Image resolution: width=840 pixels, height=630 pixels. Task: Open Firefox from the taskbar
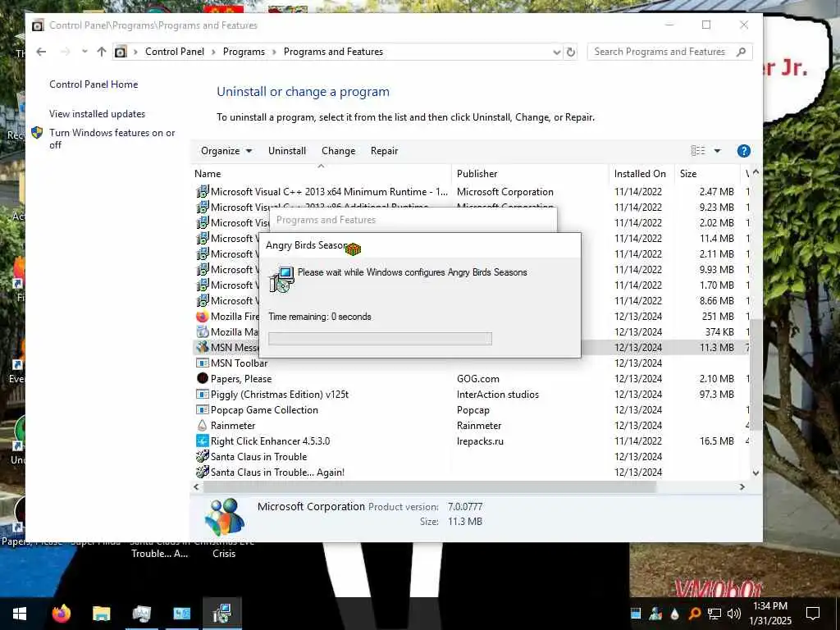(61, 614)
